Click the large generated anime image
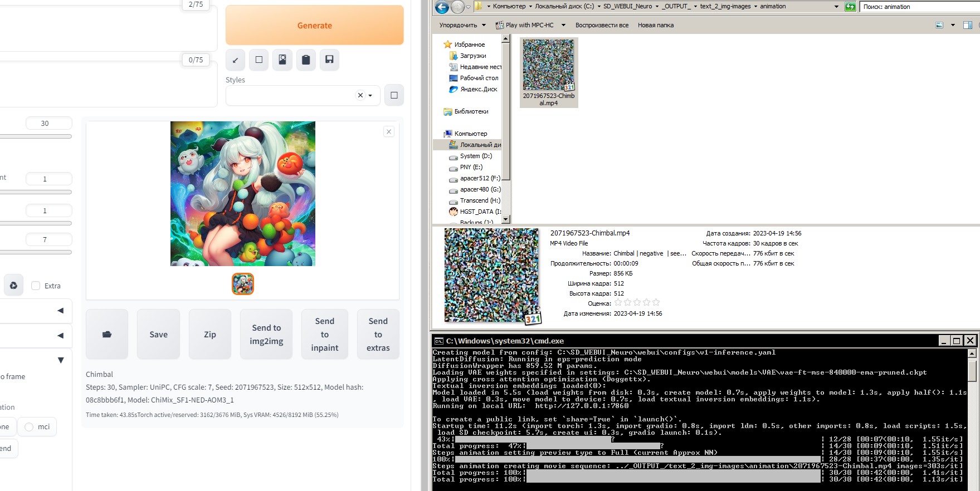Image resolution: width=980 pixels, height=491 pixels. (x=243, y=194)
